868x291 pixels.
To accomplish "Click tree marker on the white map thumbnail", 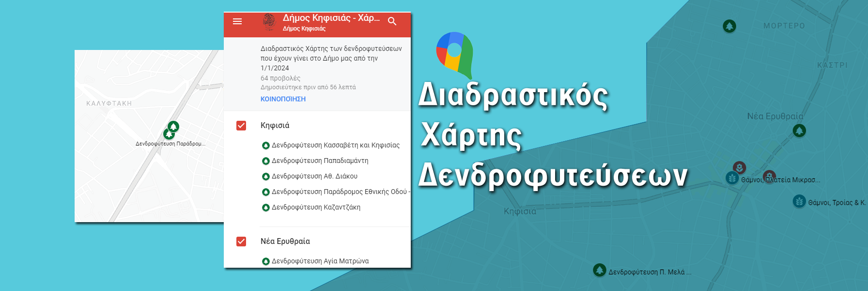I will [x=173, y=127].
